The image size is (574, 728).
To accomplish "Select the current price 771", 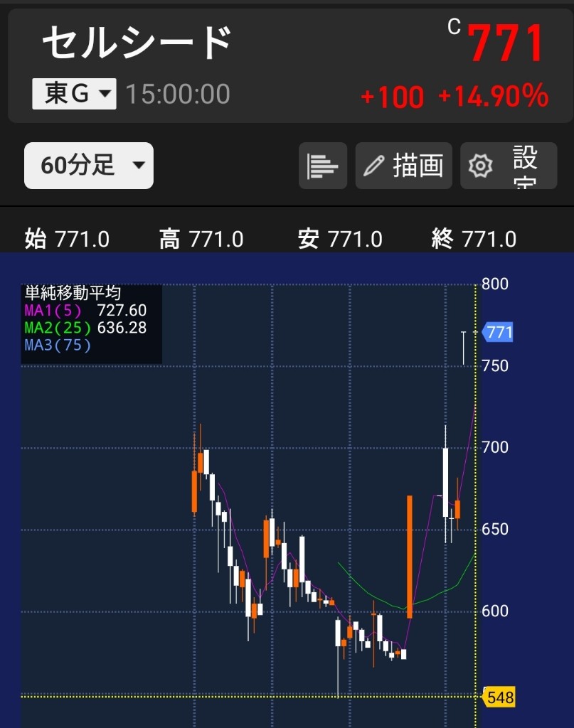I will click(x=506, y=43).
